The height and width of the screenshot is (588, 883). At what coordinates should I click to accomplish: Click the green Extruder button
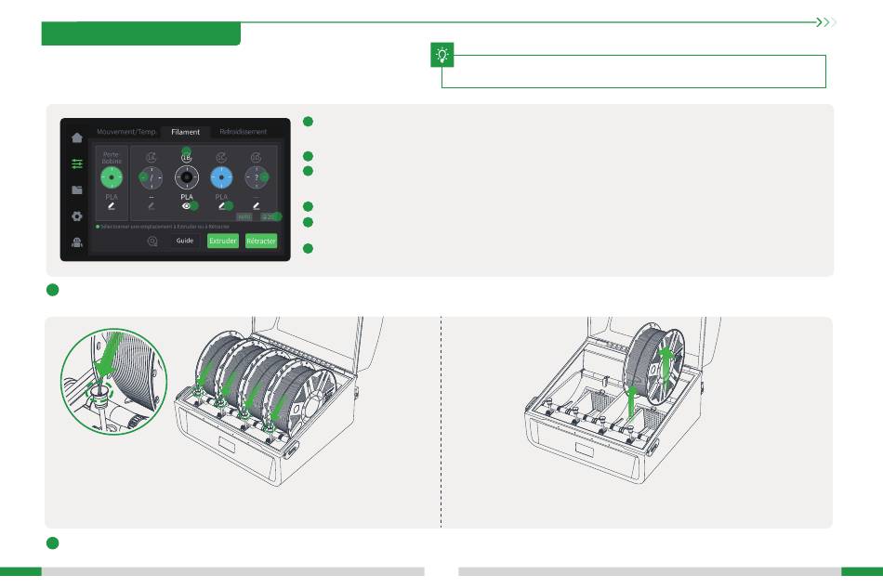223,241
